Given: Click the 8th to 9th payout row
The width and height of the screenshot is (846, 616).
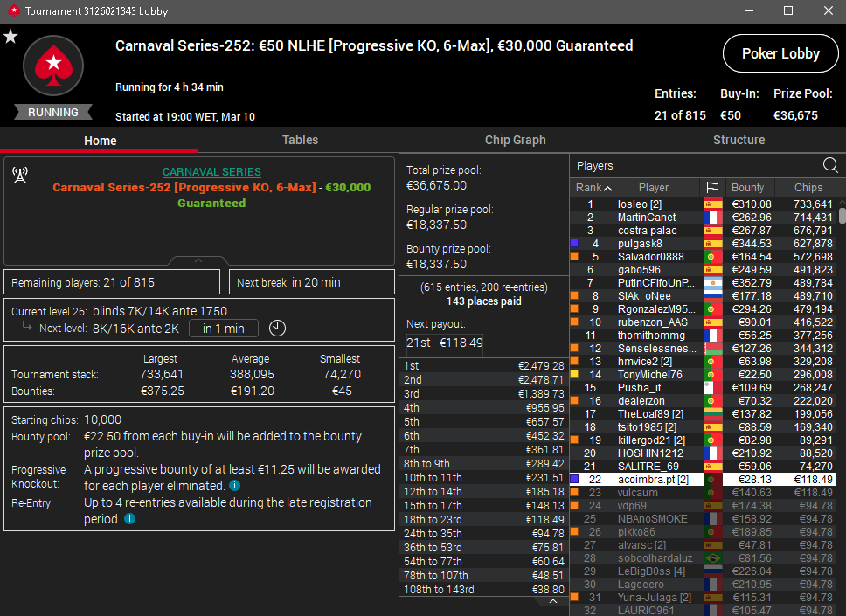Looking at the screenshot, I should (484, 463).
